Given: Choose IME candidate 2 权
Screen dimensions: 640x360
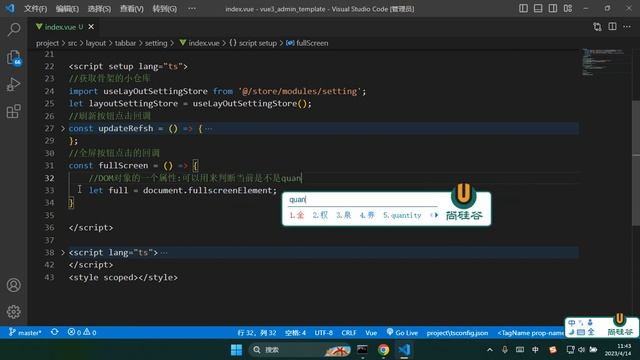Looking at the screenshot, I should pyautogui.click(x=320, y=215).
